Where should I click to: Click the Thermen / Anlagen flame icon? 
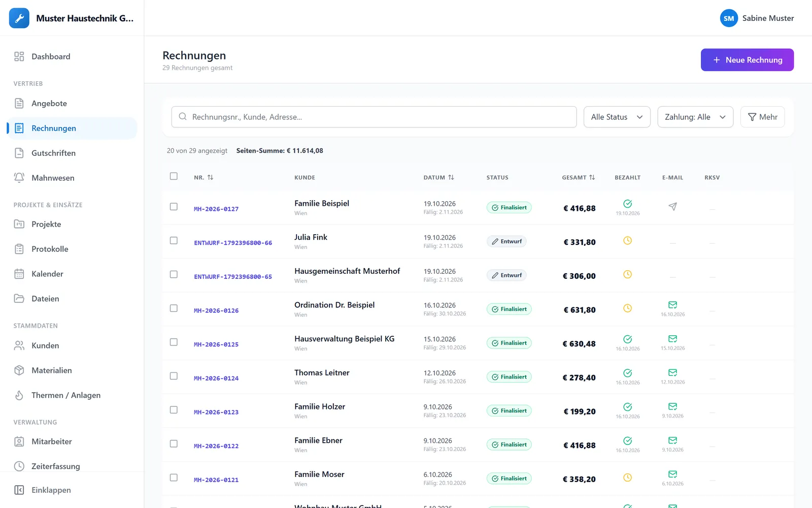[19, 395]
